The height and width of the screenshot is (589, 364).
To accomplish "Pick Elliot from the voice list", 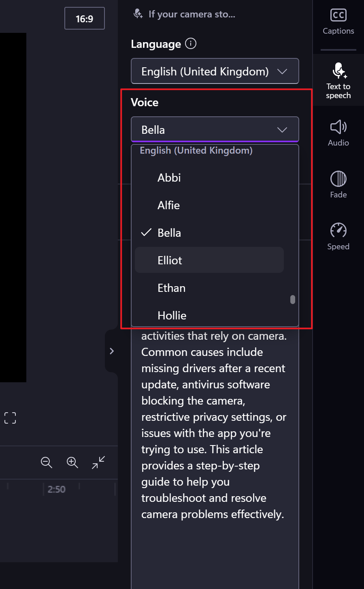I will click(170, 260).
